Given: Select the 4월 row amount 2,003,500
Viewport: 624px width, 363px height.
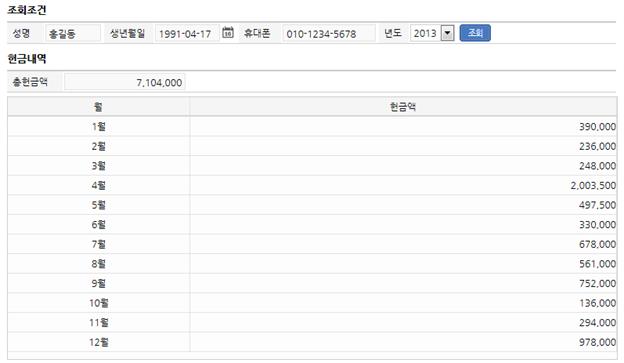Looking at the screenshot, I should 593,185.
